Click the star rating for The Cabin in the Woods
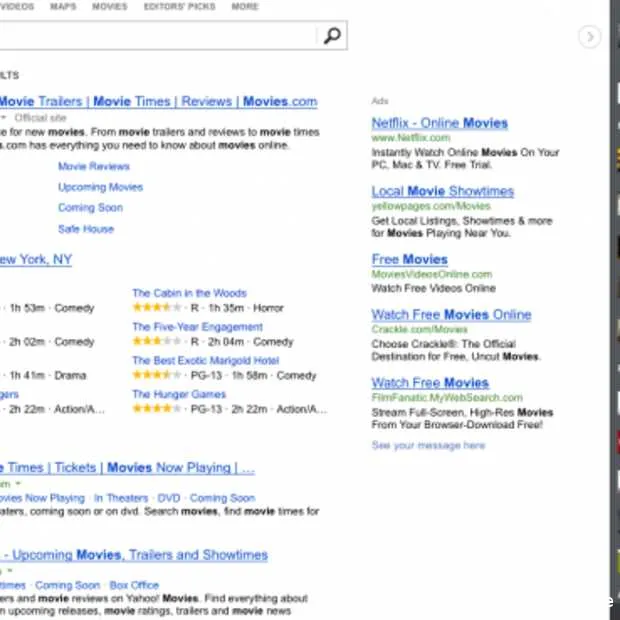This screenshot has width=620, height=620. [x=153, y=309]
